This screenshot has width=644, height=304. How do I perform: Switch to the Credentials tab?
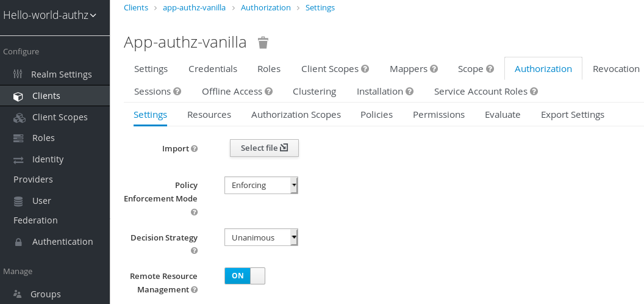pyautogui.click(x=213, y=69)
